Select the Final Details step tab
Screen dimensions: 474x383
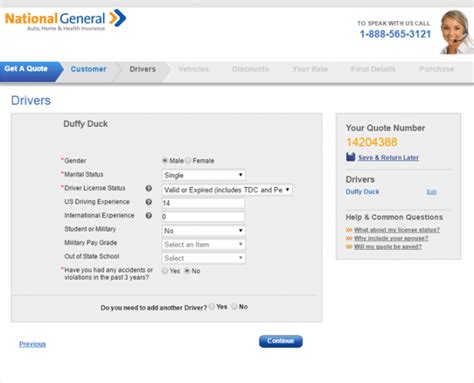pos(373,69)
